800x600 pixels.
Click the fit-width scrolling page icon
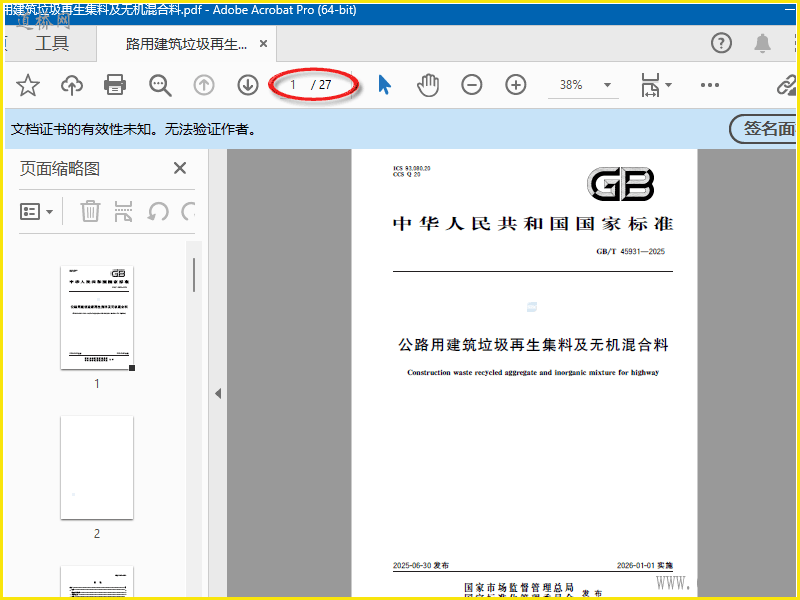click(651, 85)
